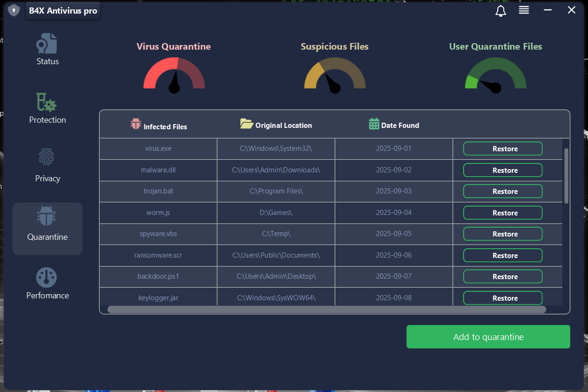Restore backdoor.ps1 from quarantine

(x=503, y=276)
